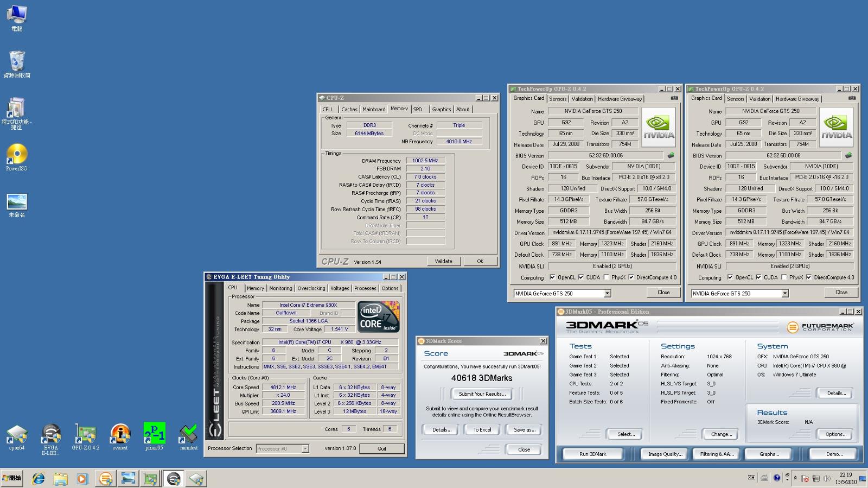Viewport: 868px width, 488px height.
Task: Toggle PhysX checkbox in right GPU-Z
Action: point(783,277)
